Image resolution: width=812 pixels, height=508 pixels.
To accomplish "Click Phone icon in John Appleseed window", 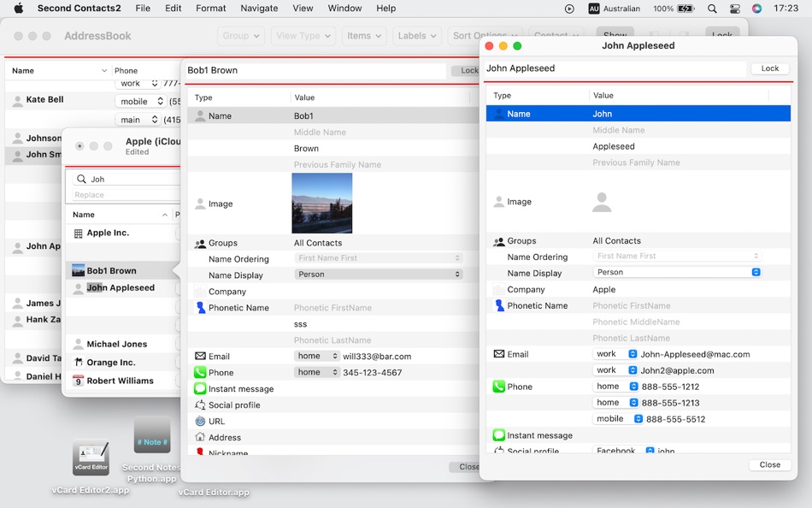I will [498, 387].
